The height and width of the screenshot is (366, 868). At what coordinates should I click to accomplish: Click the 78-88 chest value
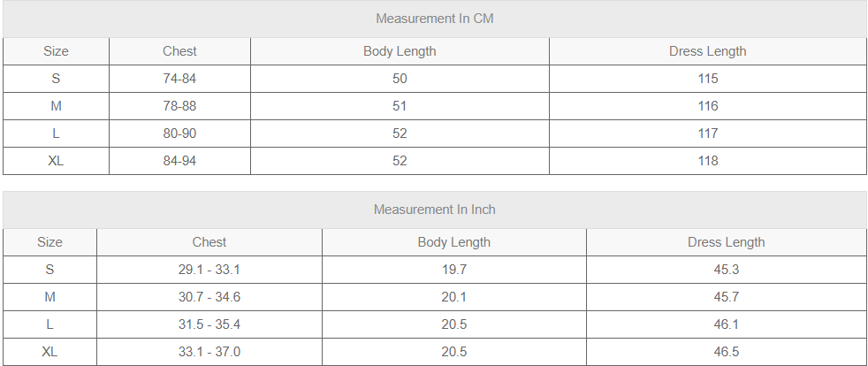click(179, 106)
